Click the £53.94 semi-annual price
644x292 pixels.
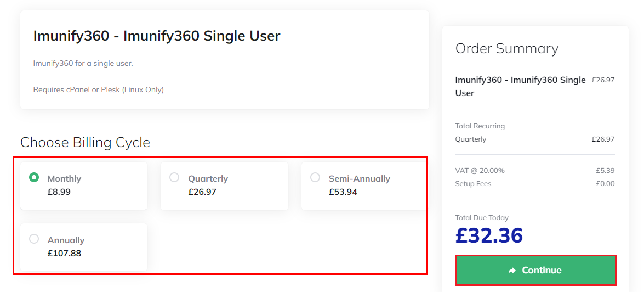(343, 192)
